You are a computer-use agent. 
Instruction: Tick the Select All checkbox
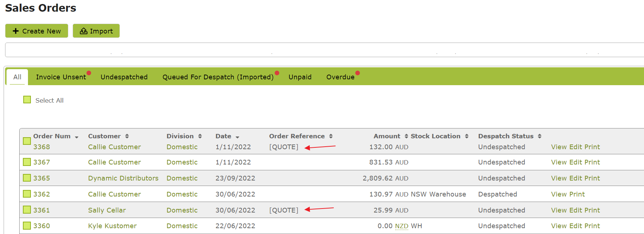27,100
